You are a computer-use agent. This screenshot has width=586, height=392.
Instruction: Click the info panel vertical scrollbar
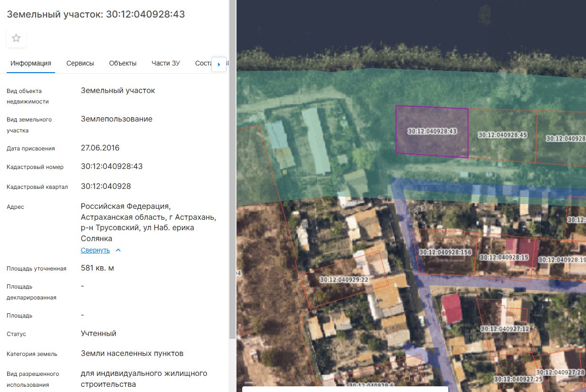point(232,169)
